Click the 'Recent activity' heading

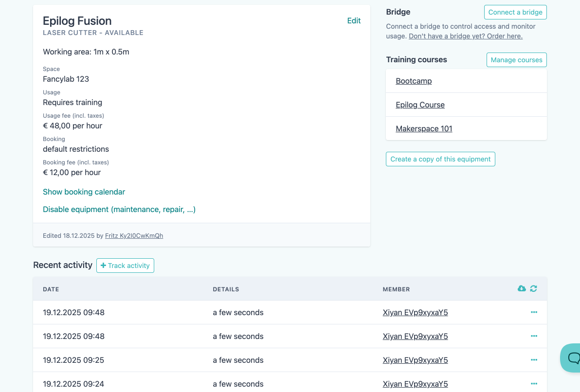[62, 265]
